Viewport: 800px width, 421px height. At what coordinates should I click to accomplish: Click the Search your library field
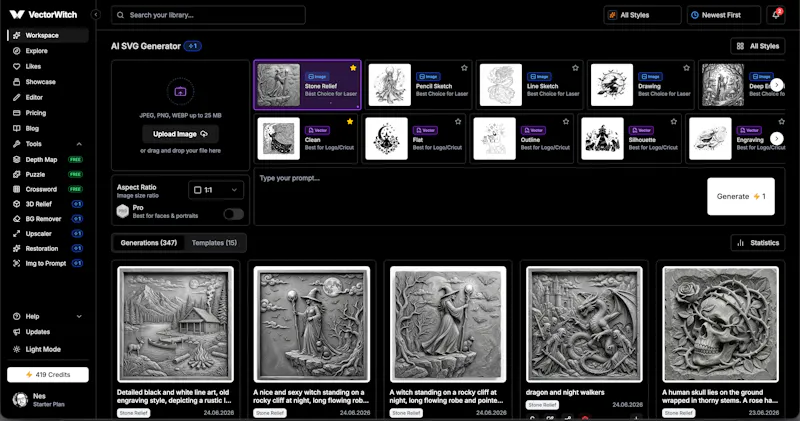208,15
